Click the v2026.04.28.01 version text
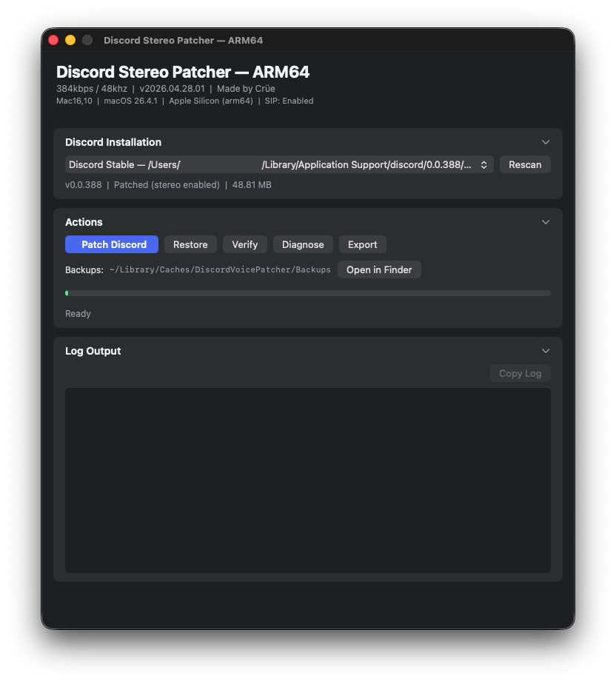The image size is (616, 684). click(x=172, y=89)
